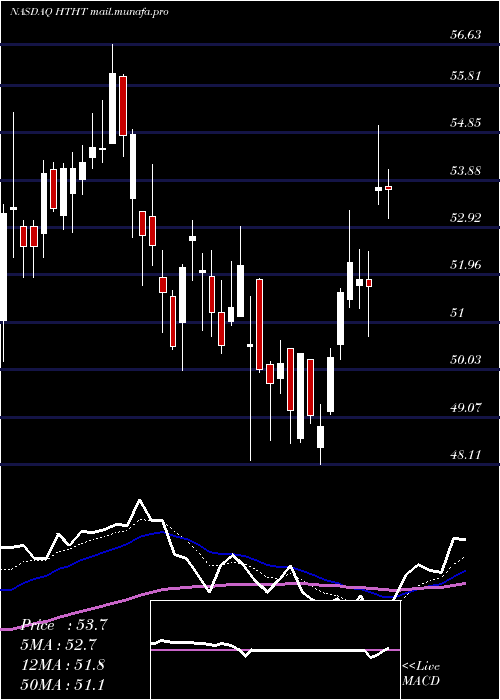
Task: Click the 50MA : 51.1 readout
Action: point(63,685)
